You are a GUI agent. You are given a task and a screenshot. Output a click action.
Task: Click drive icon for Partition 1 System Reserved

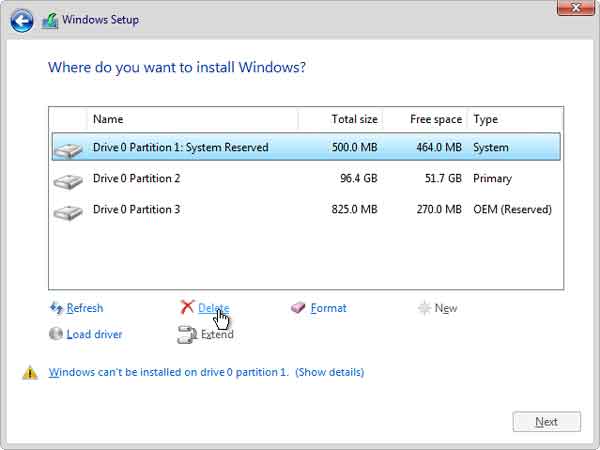(x=68, y=150)
